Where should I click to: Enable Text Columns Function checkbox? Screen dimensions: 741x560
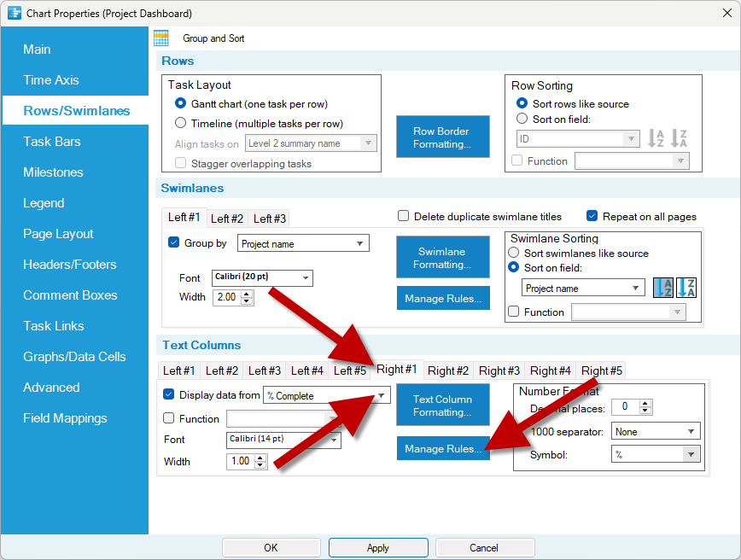pyautogui.click(x=168, y=418)
